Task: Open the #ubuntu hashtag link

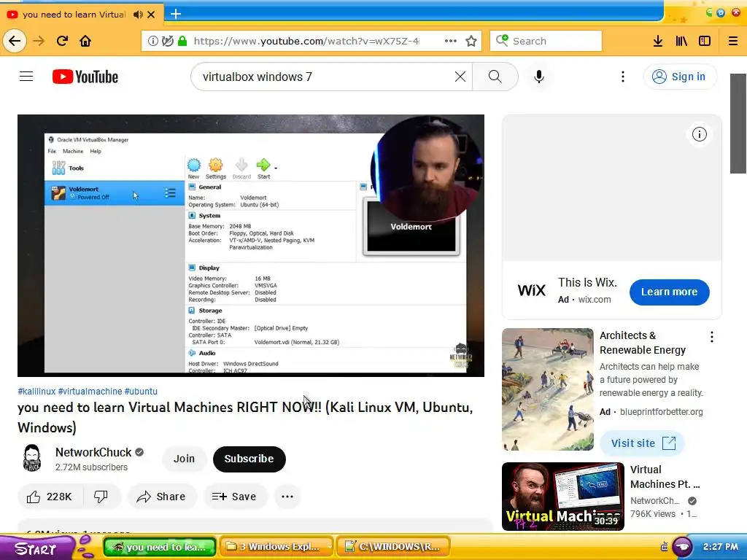Action: (141, 392)
